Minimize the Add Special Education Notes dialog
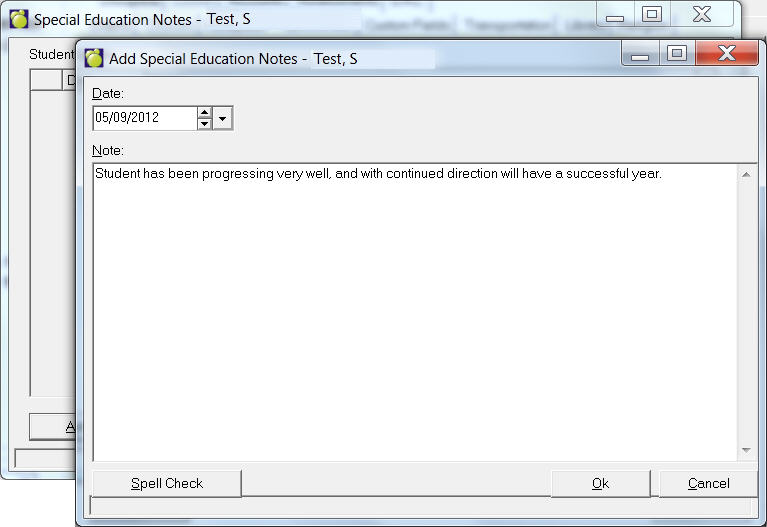This screenshot has height=527, width=767. click(640, 53)
